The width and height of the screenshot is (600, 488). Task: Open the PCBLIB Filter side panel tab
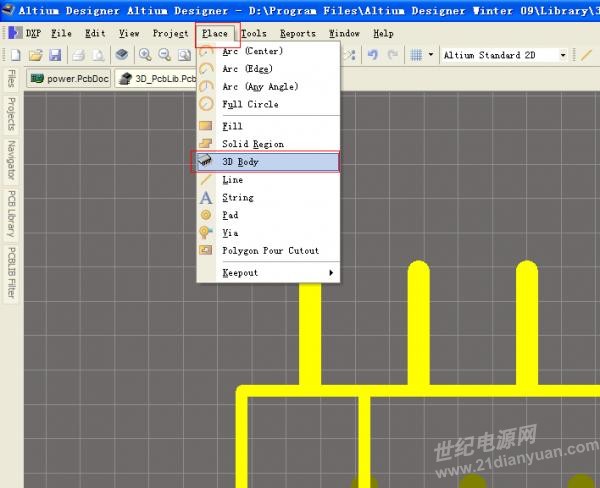(x=12, y=273)
